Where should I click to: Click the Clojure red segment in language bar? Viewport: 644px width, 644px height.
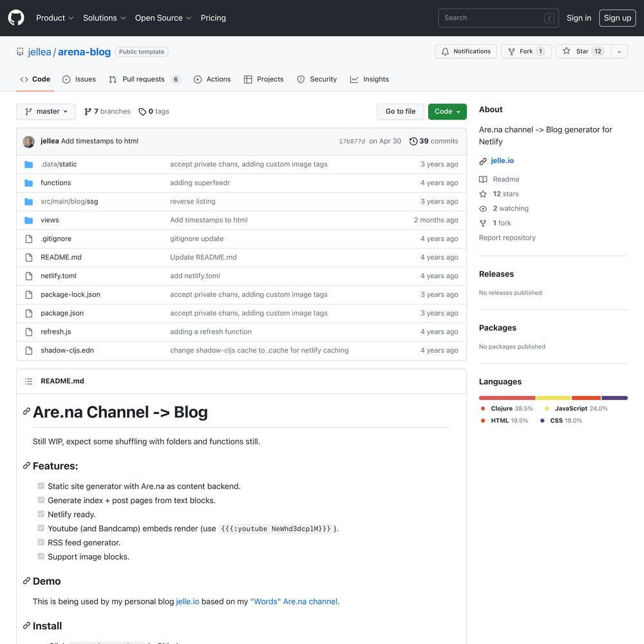507,398
